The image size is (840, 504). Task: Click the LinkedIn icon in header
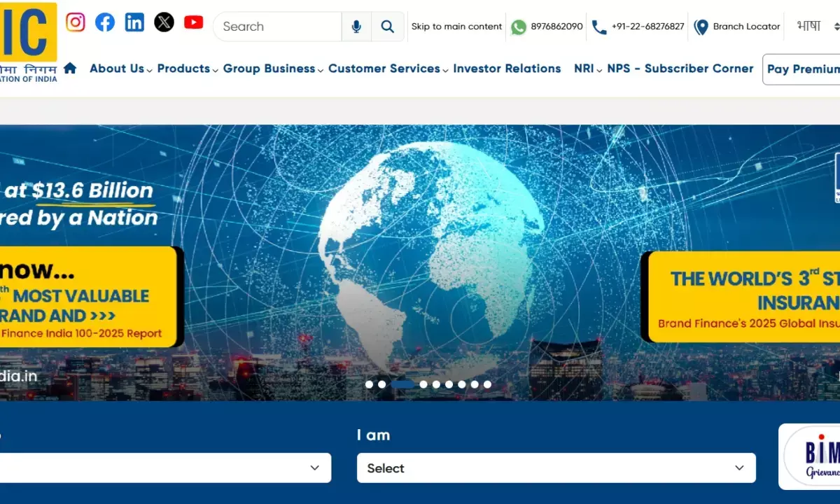(134, 22)
